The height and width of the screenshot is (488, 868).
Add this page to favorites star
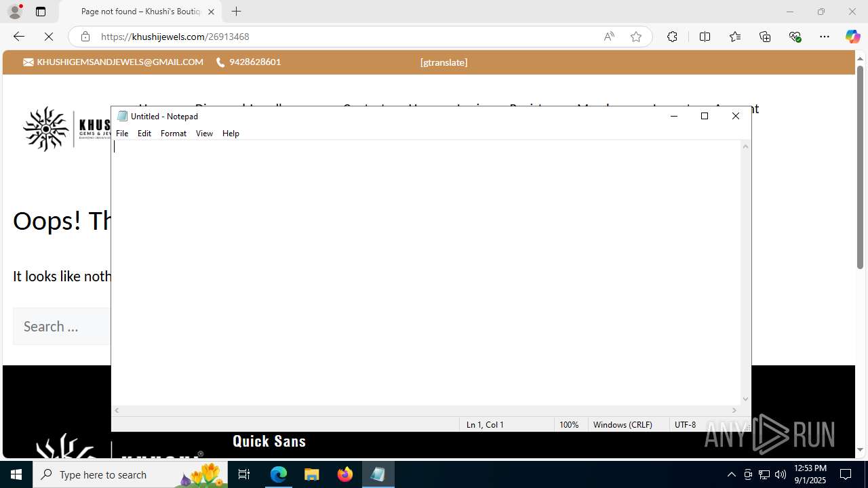tap(636, 37)
